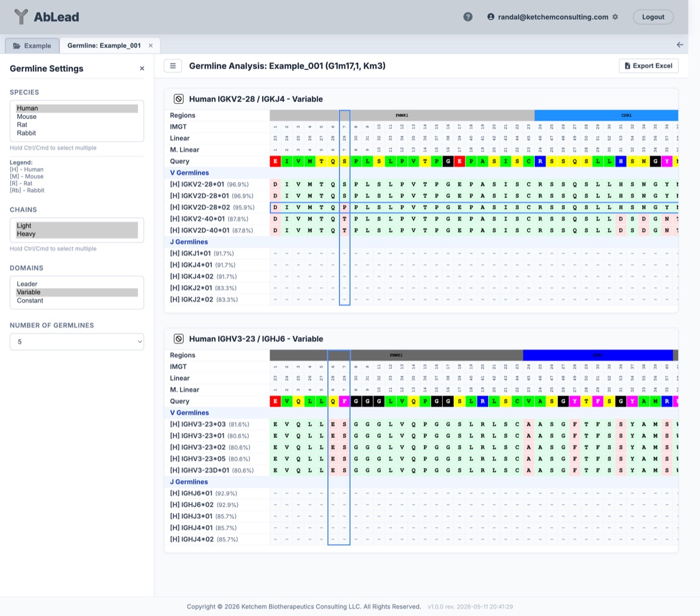Click the email randal@ketchemconsulting.com
This screenshot has height=616, width=700.
coord(553,17)
